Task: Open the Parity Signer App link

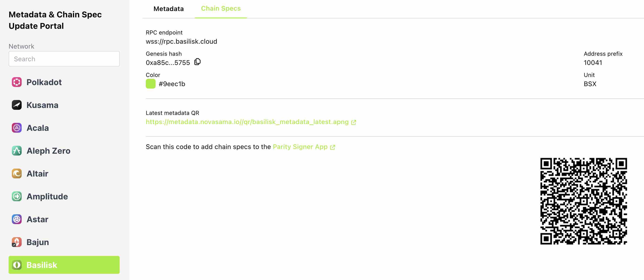Action: pos(300,147)
